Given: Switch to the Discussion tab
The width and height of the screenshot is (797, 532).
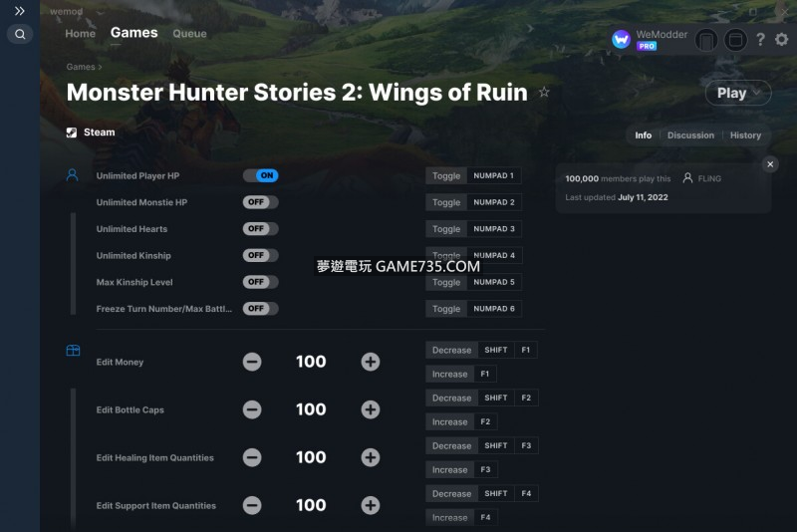Looking at the screenshot, I should click(x=690, y=135).
